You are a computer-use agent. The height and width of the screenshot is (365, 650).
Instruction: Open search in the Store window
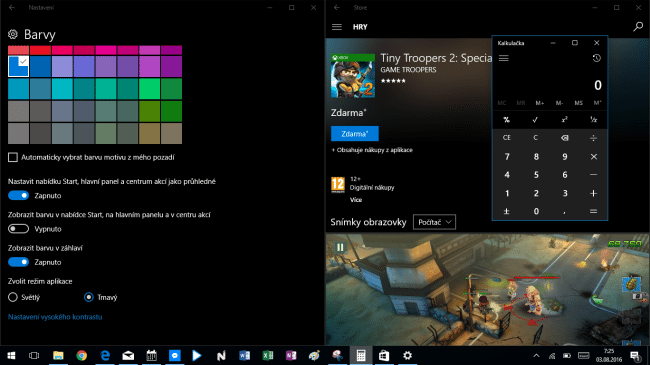638,27
